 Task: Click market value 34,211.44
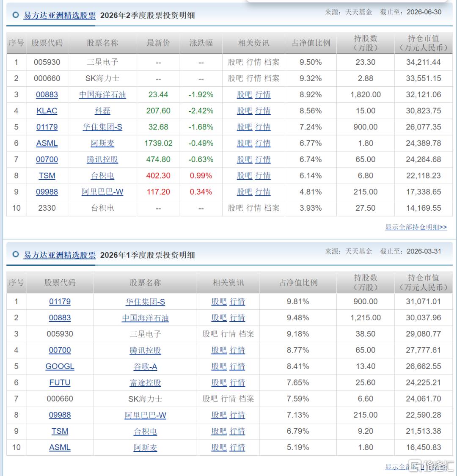423,62
